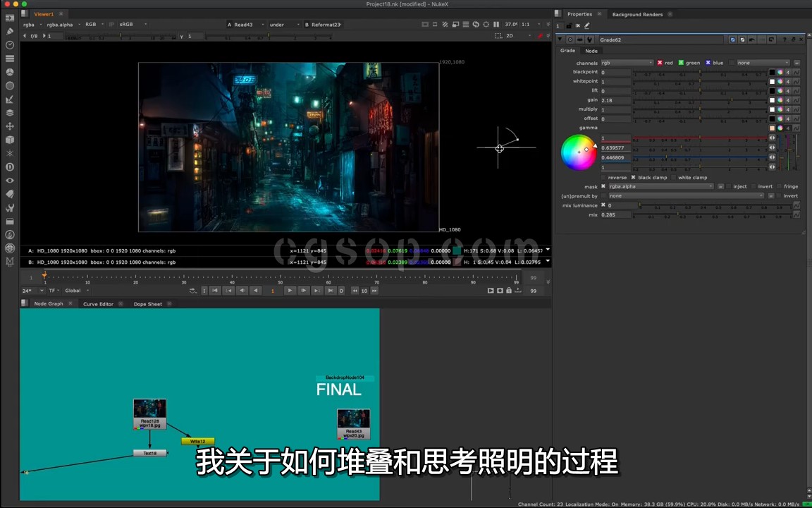This screenshot has width=812, height=508.
Task: Open the 3D nodes cube icon
Action: pyautogui.click(x=9, y=140)
